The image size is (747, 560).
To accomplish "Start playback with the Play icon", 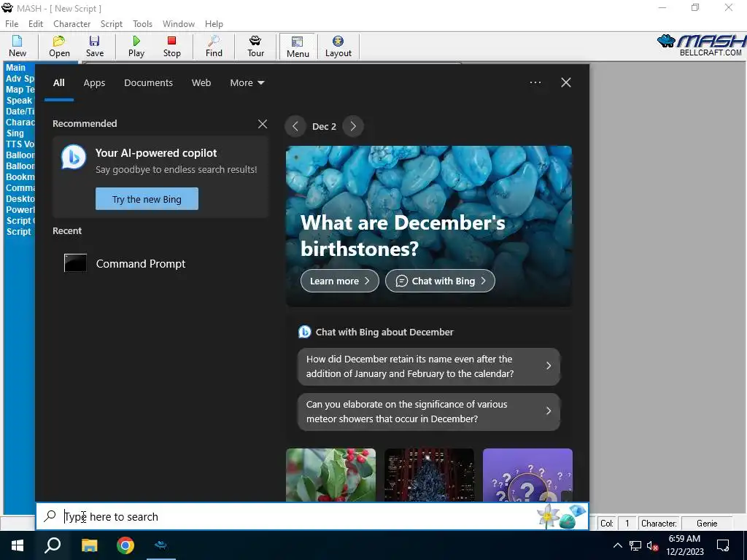I will (136, 46).
